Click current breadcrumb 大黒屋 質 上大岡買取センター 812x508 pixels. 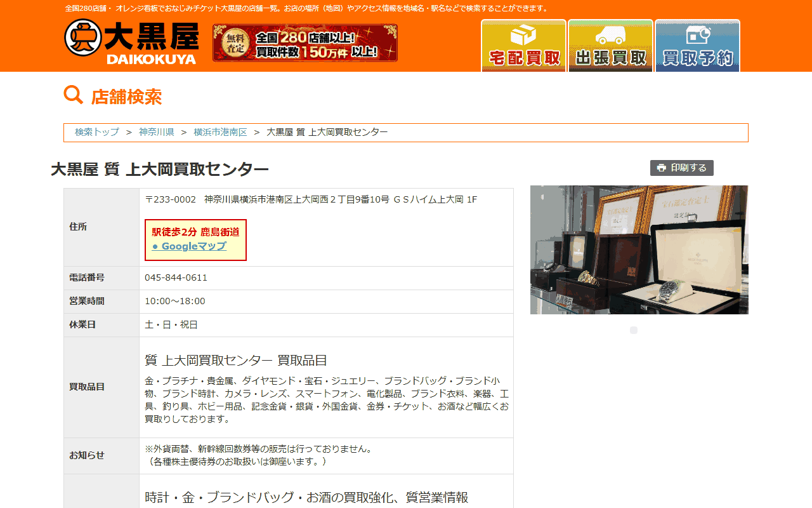(x=327, y=132)
